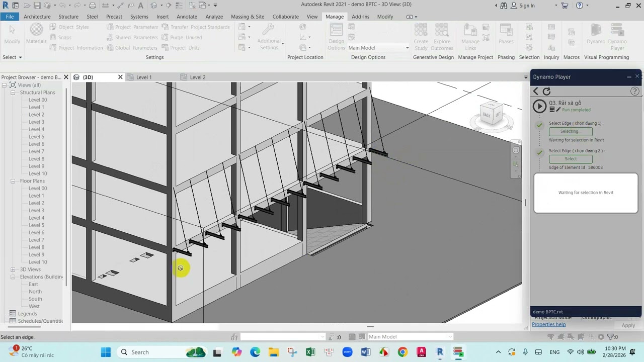The width and height of the screenshot is (644, 362).
Task: Open the Select panel dropdown
Action: (12, 57)
